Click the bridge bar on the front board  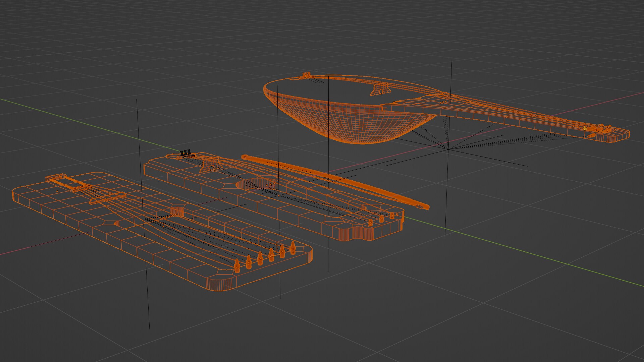click(x=108, y=198)
